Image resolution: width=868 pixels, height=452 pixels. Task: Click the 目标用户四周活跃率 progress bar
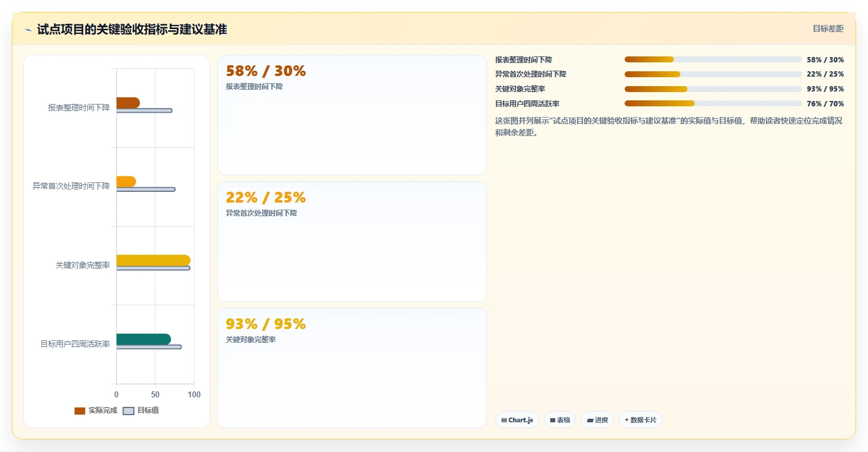[x=713, y=103]
